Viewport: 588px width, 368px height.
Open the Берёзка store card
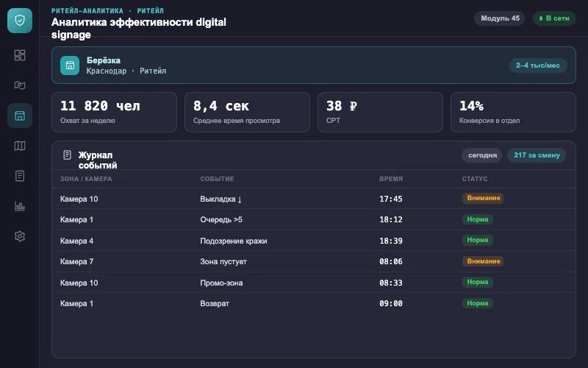pyautogui.click(x=314, y=65)
